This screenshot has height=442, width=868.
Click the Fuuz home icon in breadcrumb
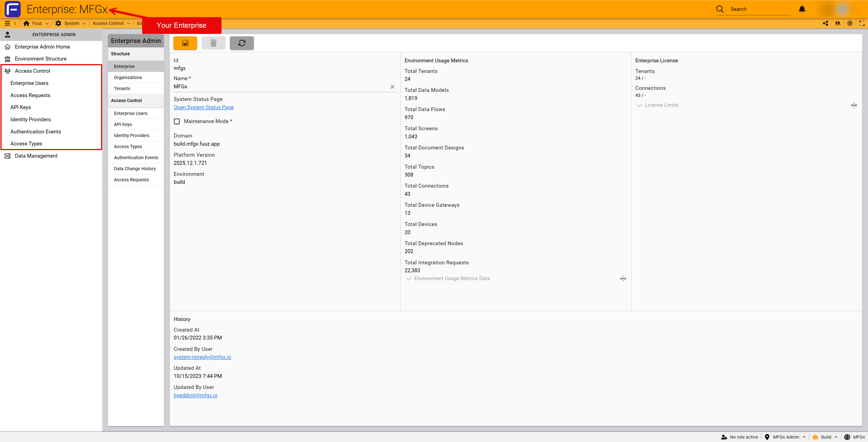pos(26,23)
